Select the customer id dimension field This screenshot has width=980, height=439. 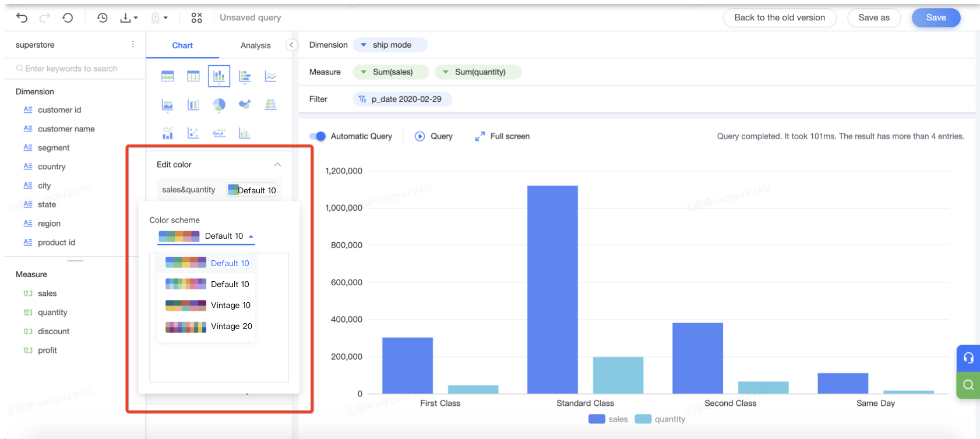tap(59, 110)
